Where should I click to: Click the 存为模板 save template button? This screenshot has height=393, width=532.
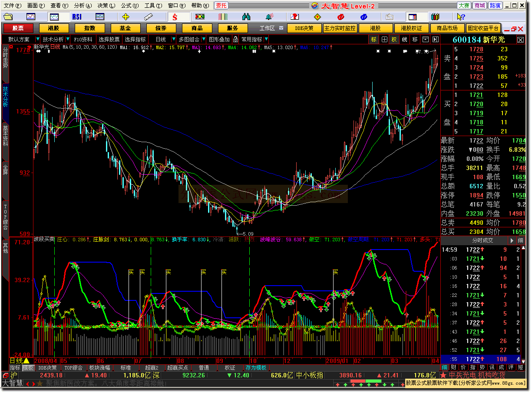pos(256,368)
